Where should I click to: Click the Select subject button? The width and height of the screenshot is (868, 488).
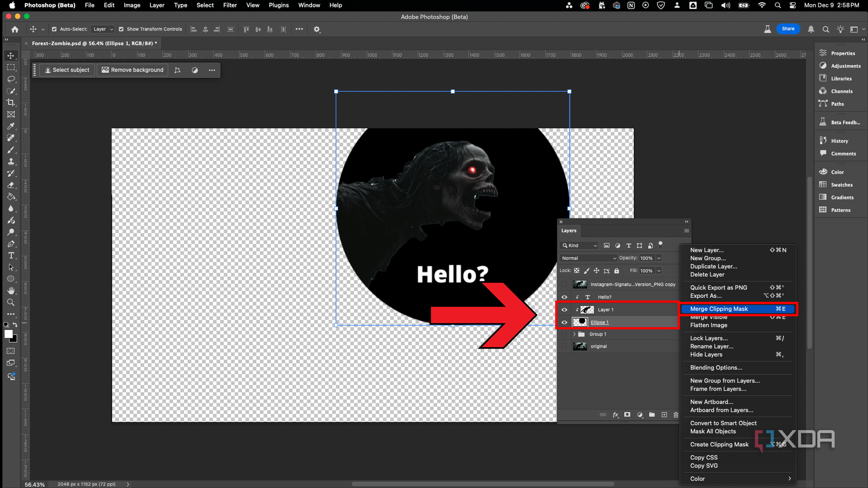[x=67, y=70]
